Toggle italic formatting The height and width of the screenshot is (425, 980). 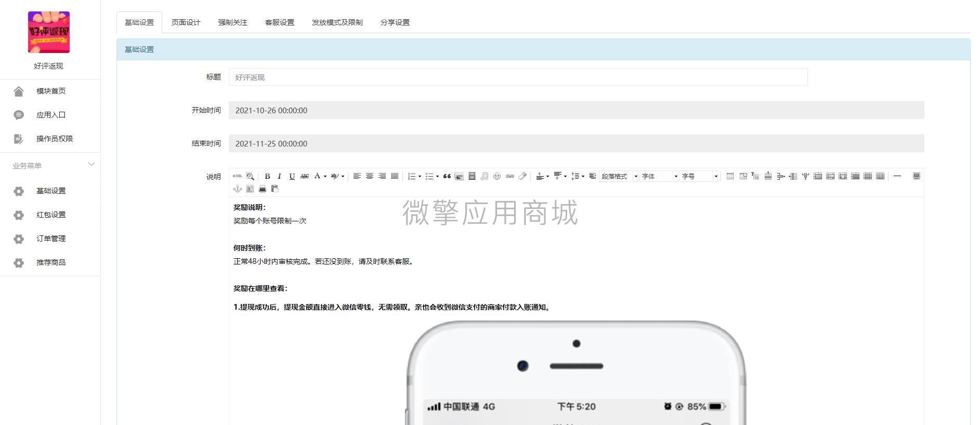(280, 176)
